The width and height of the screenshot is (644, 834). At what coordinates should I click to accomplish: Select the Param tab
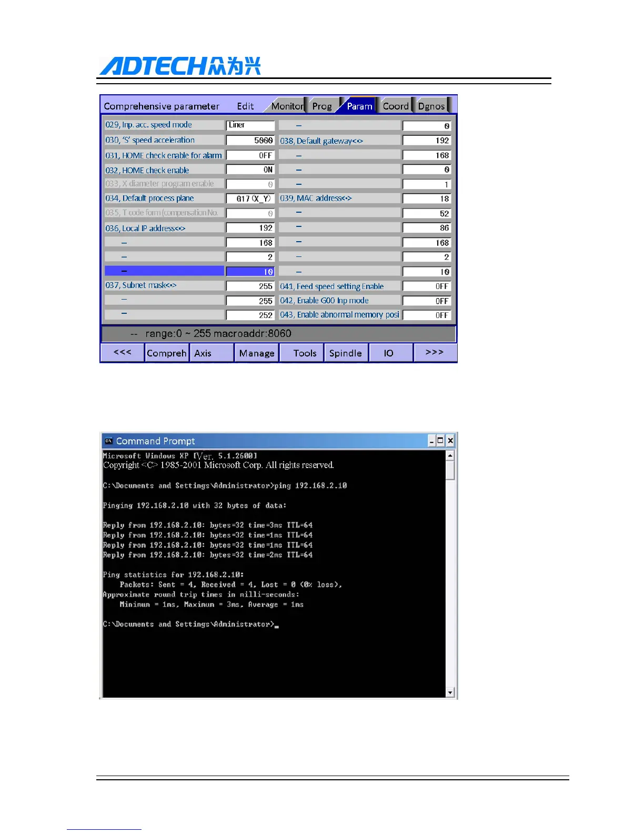359,106
